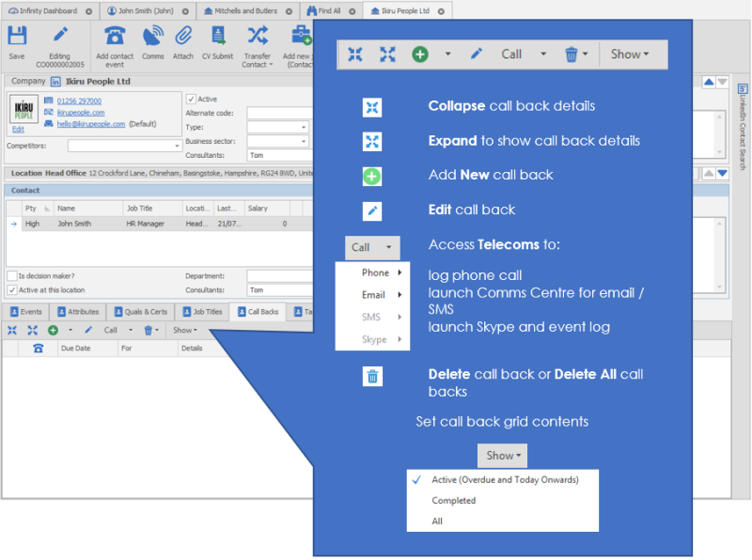Screen dimensions: 752x560
Task: Click green Add New call back icon in lower grid toolbar
Action: pyautogui.click(x=53, y=331)
